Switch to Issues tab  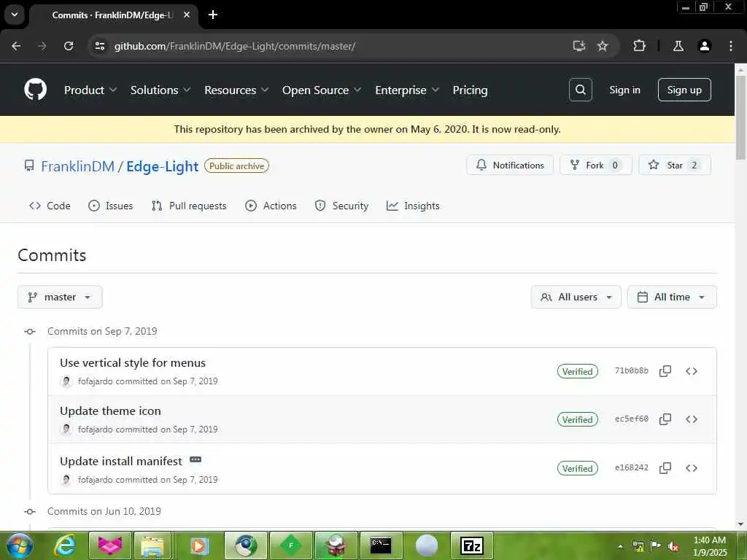click(111, 206)
